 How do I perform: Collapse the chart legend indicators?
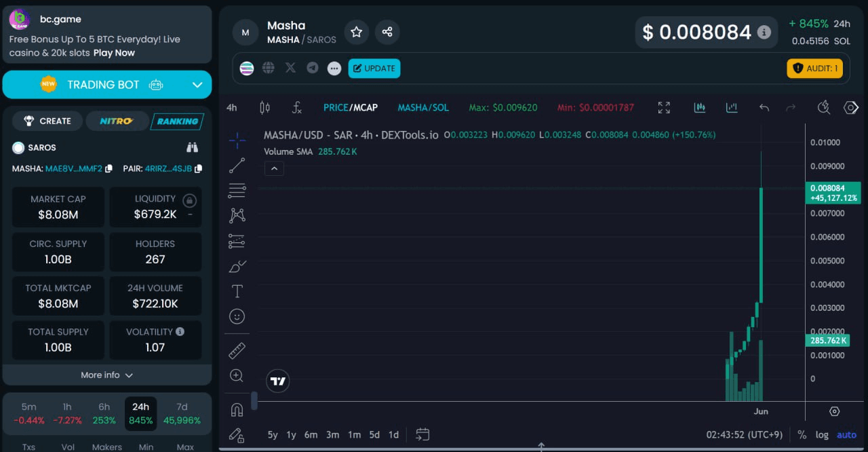coord(274,168)
